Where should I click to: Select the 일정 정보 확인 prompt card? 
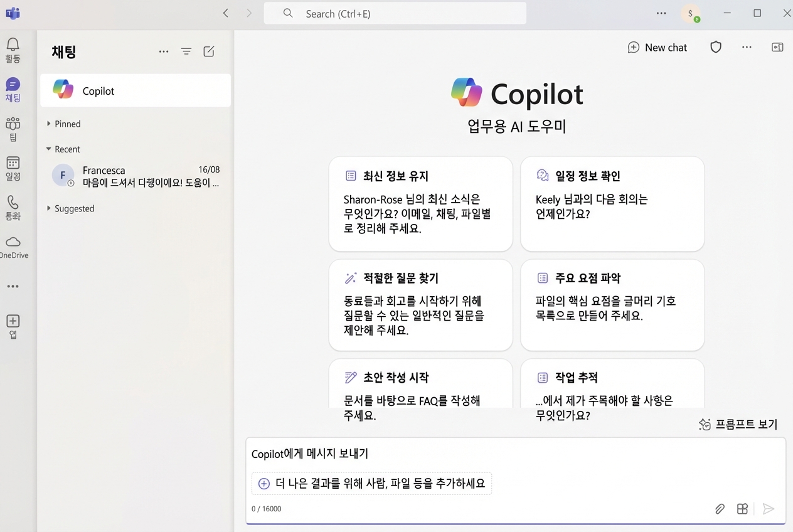click(x=612, y=204)
